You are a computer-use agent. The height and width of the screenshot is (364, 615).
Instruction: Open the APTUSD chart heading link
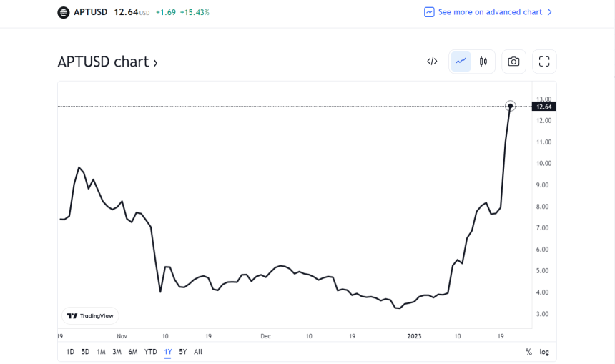coord(107,62)
